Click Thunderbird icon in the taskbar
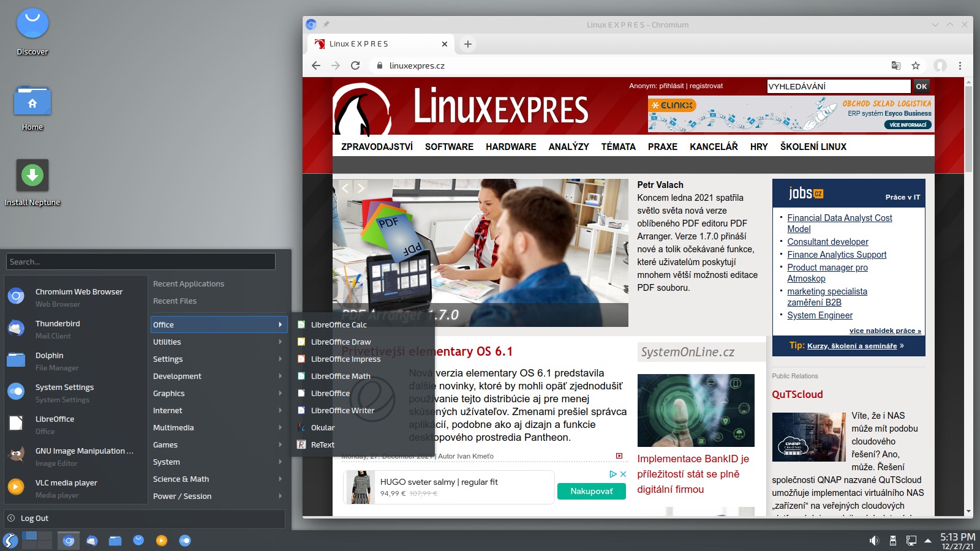The image size is (980, 551). (92, 541)
